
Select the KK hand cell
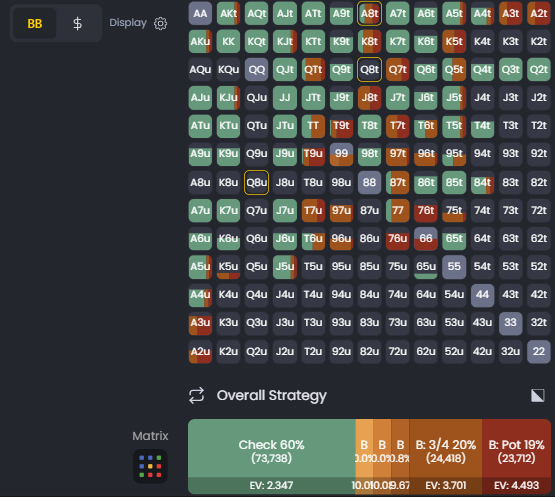228,41
